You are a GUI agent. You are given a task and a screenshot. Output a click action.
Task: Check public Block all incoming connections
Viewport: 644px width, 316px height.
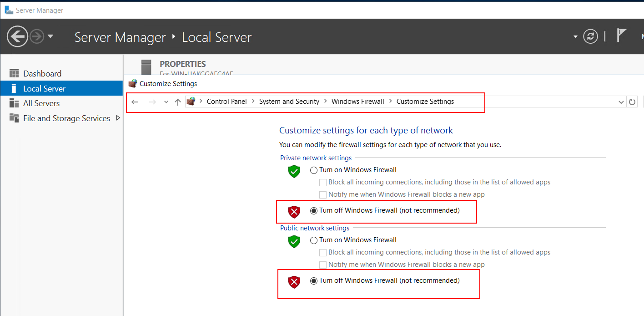point(323,253)
